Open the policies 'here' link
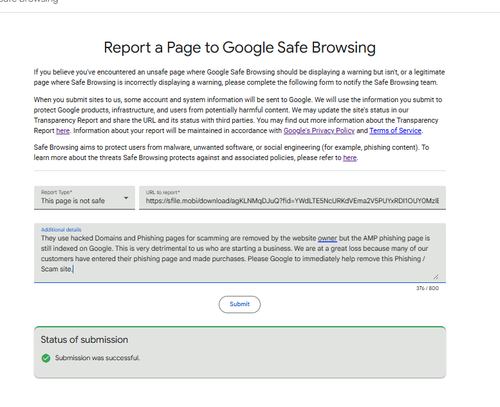500x407 pixels. click(350, 158)
